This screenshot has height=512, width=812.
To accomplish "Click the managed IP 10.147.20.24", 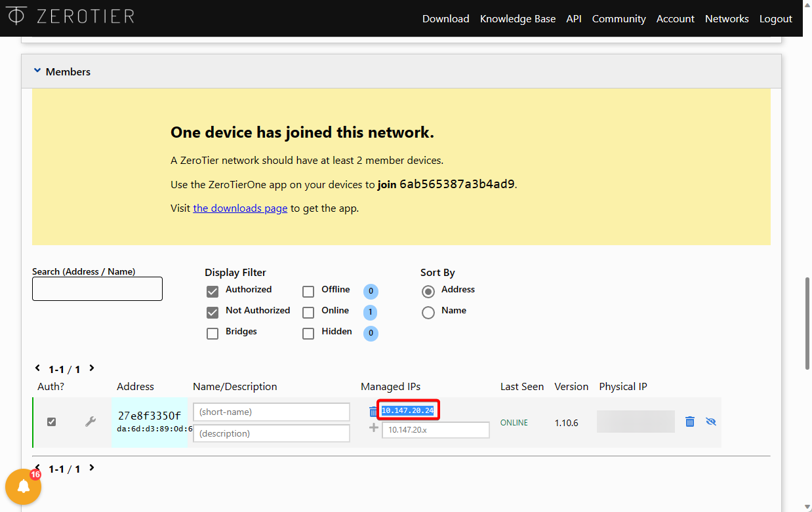I will coord(408,410).
